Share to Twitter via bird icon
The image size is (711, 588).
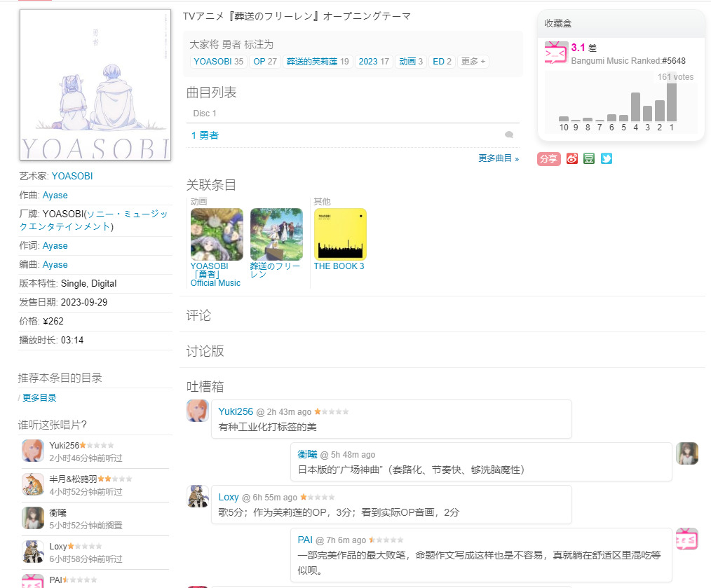pos(607,158)
